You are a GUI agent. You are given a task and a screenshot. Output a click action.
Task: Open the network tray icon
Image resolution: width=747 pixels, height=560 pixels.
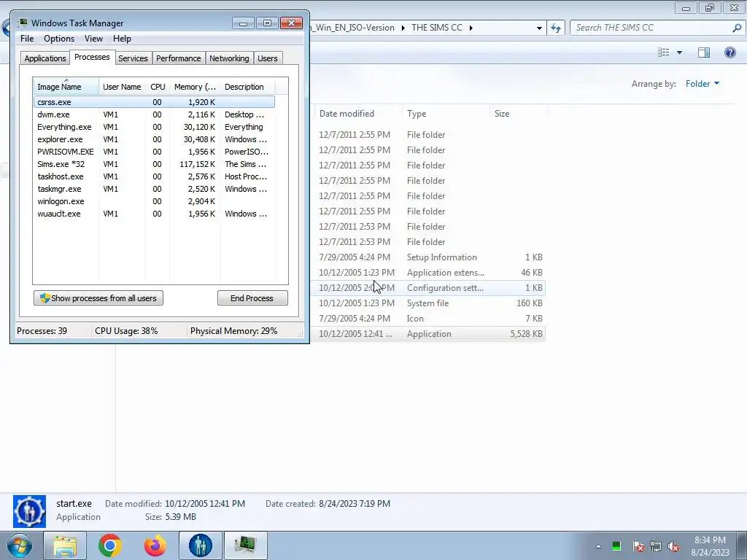[656, 547]
